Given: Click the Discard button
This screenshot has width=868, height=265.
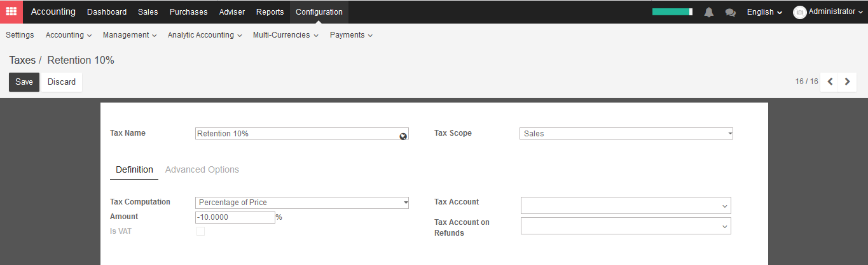Looking at the screenshot, I should (x=62, y=82).
